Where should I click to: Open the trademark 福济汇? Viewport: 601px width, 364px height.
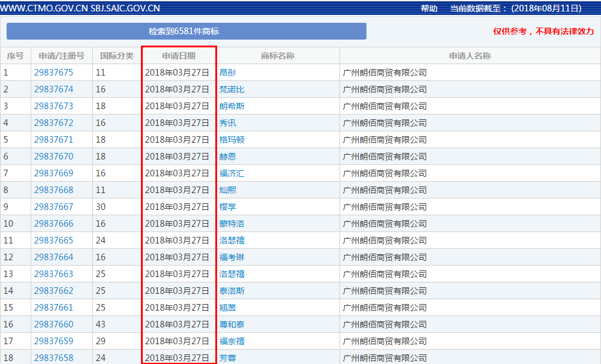[x=232, y=173]
